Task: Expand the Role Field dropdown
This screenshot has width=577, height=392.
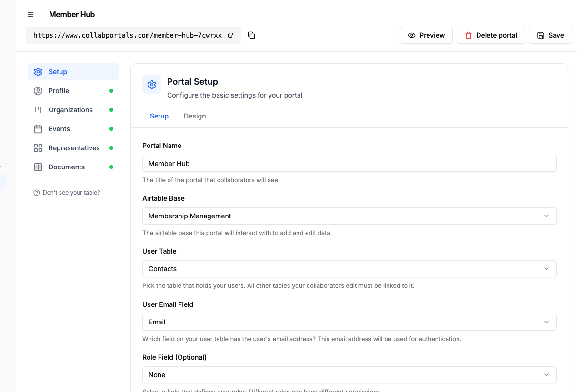Action: (x=349, y=375)
